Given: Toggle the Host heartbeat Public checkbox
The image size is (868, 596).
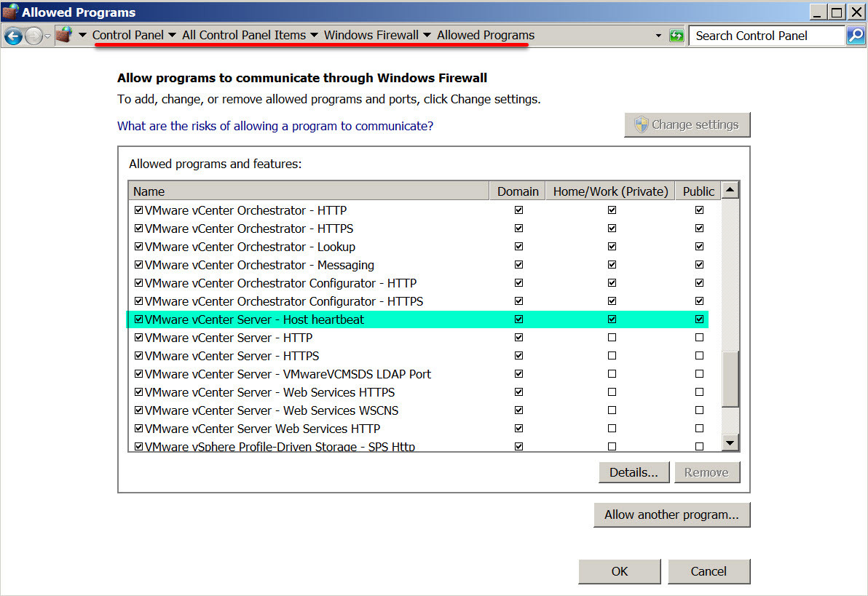Looking at the screenshot, I should [x=699, y=319].
